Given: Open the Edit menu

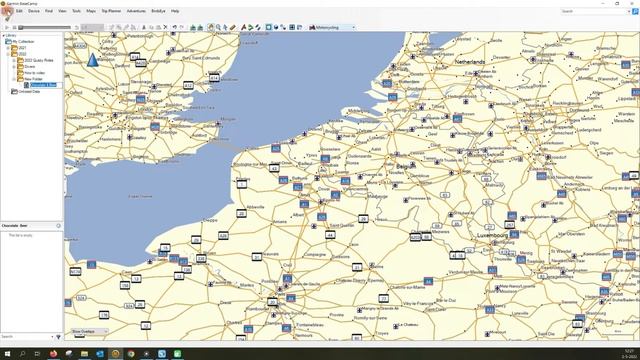Looking at the screenshot, I should click(19, 11).
